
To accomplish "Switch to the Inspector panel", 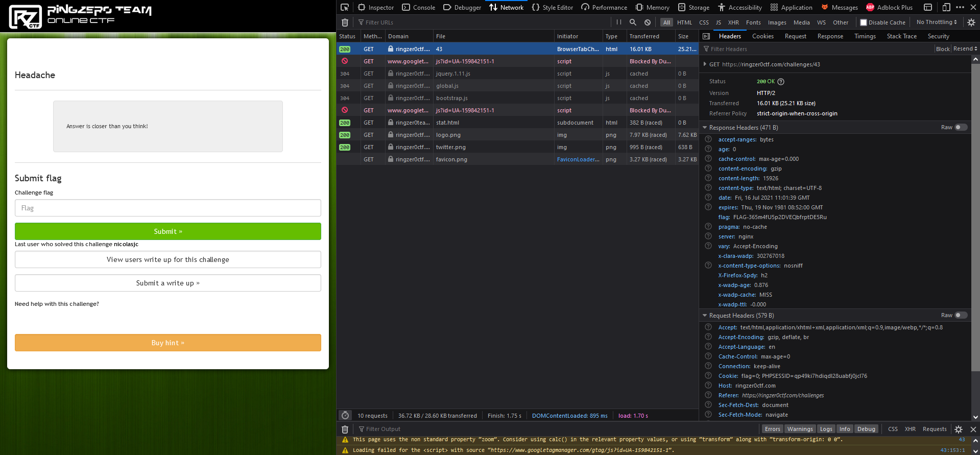I will point(376,7).
